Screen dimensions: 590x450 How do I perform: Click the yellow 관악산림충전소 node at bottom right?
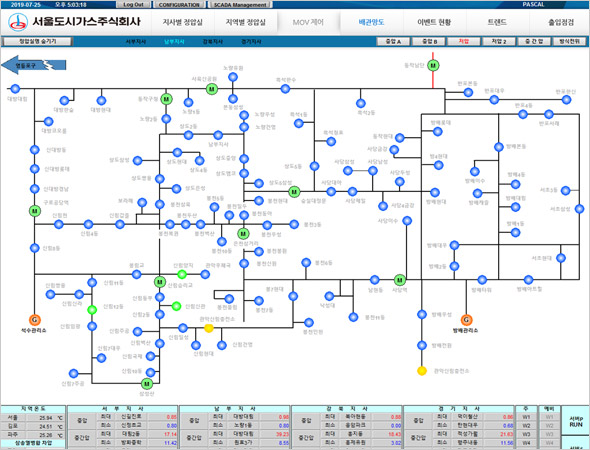point(422,371)
